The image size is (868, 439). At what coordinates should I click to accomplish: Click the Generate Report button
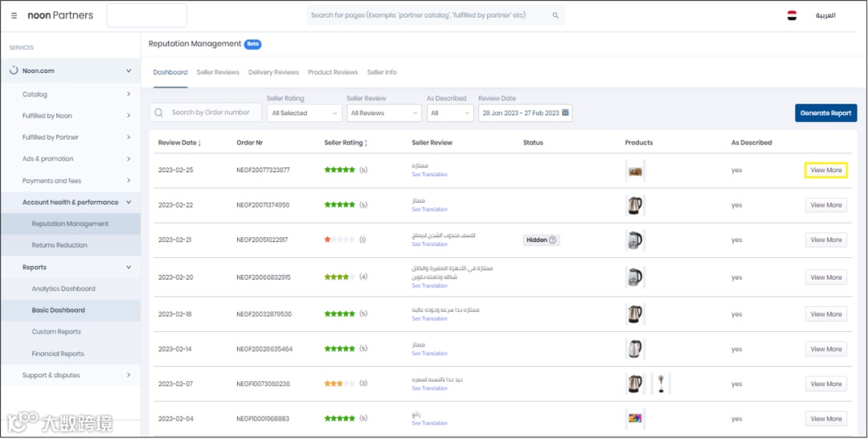825,113
